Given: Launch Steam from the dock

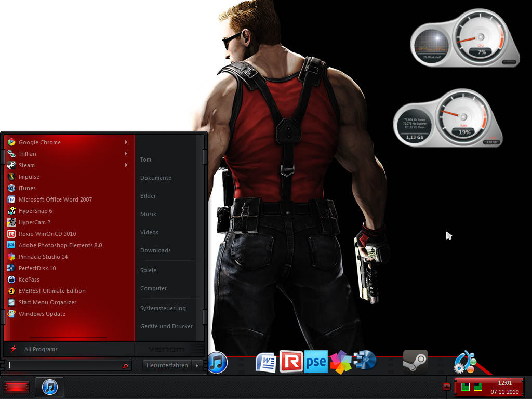Looking at the screenshot, I should [415, 362].
